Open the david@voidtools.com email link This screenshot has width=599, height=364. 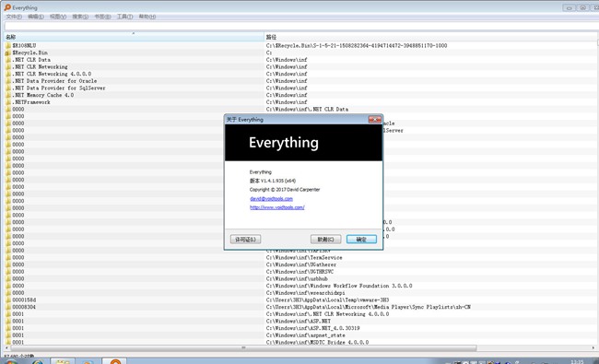coord(271,199)
